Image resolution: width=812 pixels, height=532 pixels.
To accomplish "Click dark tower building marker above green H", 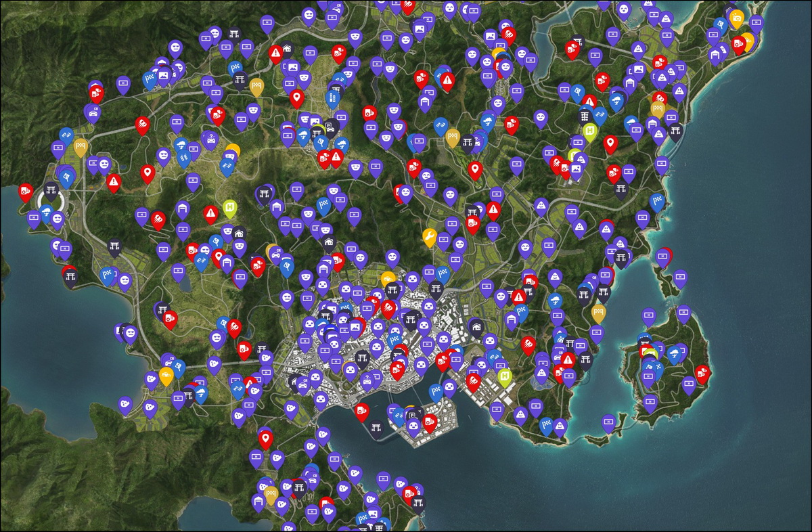I will [x=586, y=116].
